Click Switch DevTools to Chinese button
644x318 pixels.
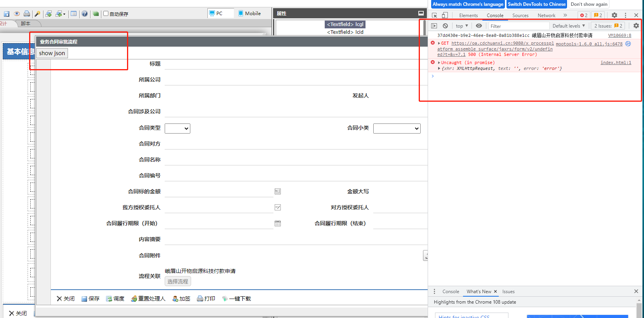(x=537, y=4)
